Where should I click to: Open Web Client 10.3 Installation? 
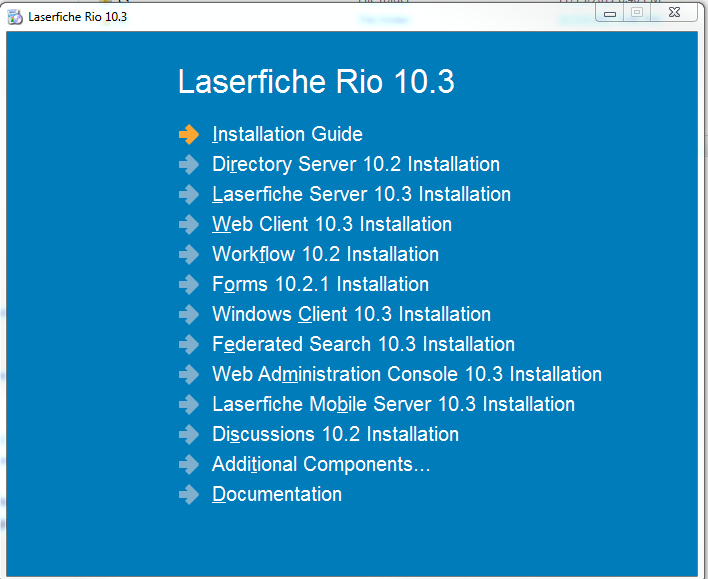tap(332, 224)
